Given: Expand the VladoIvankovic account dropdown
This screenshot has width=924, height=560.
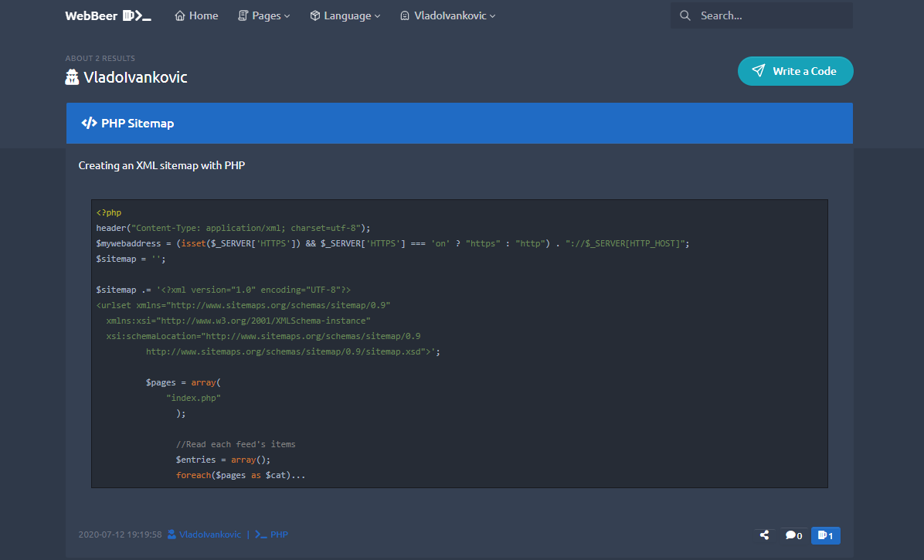Looking at the screenshot, I should tap(447, 15).
